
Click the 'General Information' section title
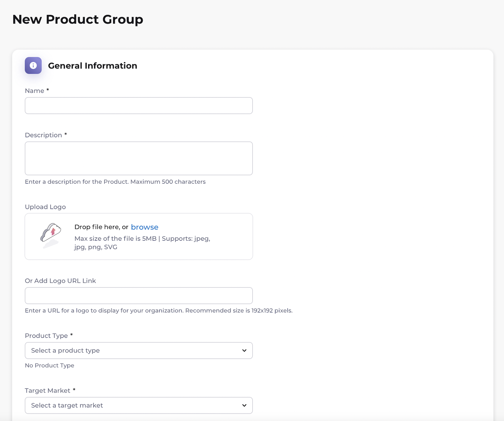tap(92, 66)
